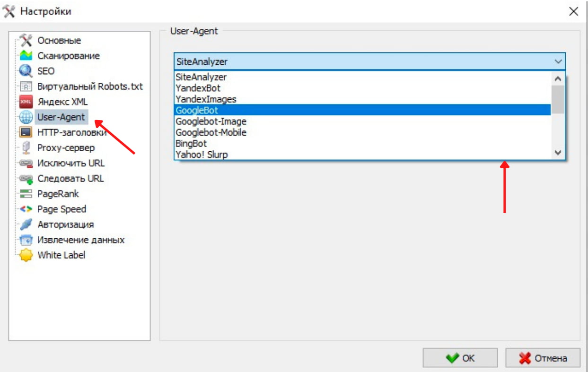
Task: Open the Page Speed settings
Action: pyautogui.click(x=62, y=209)
